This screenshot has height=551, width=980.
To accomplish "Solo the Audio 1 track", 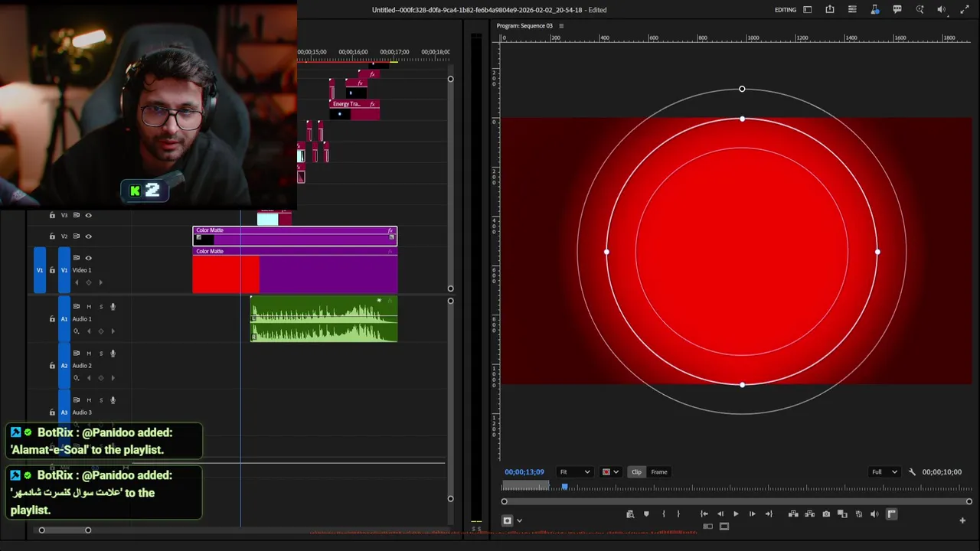I will (100, 307).
